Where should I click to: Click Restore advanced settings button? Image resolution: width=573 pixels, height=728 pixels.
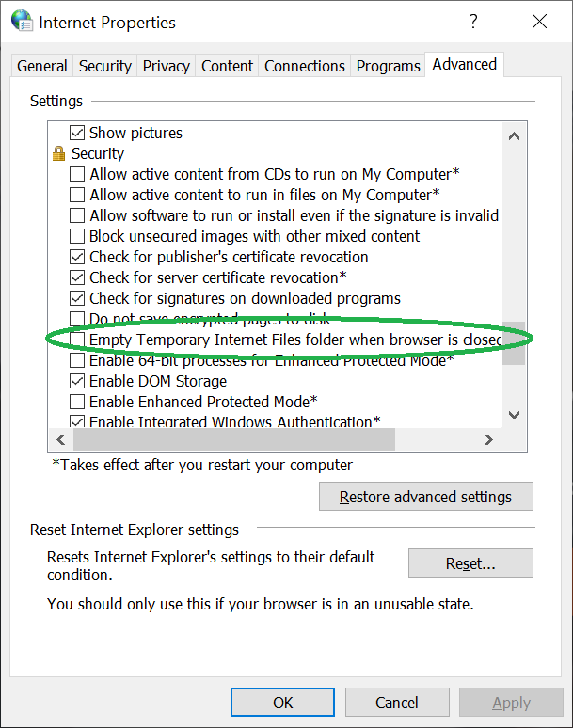point(426,497)
